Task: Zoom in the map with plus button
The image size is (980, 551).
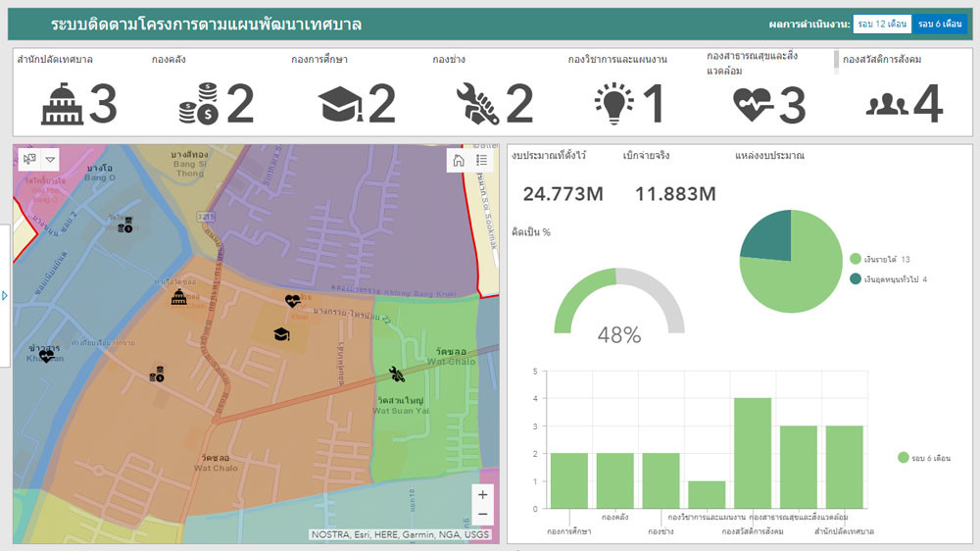Action: [482, 495]
